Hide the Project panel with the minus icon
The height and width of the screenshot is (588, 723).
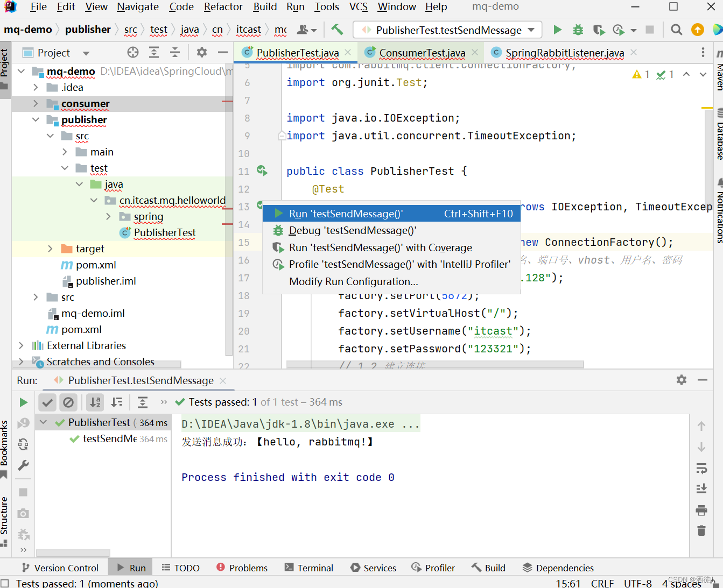(x=223, y=52)
